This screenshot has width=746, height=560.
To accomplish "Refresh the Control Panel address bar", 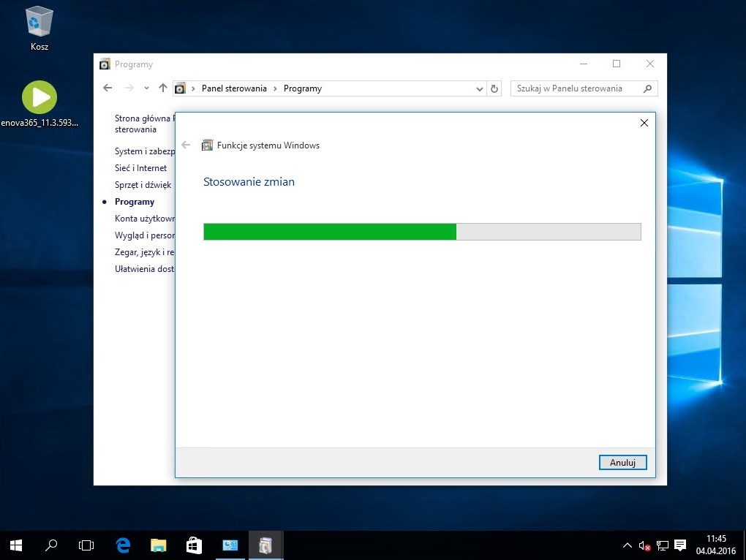I will tap(494, 88).
